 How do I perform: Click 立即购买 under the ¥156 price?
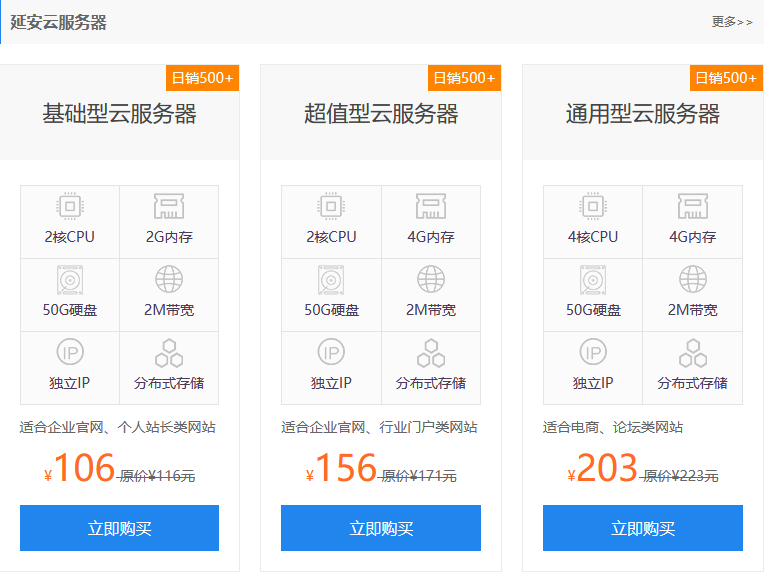click(x=381, y=528)
